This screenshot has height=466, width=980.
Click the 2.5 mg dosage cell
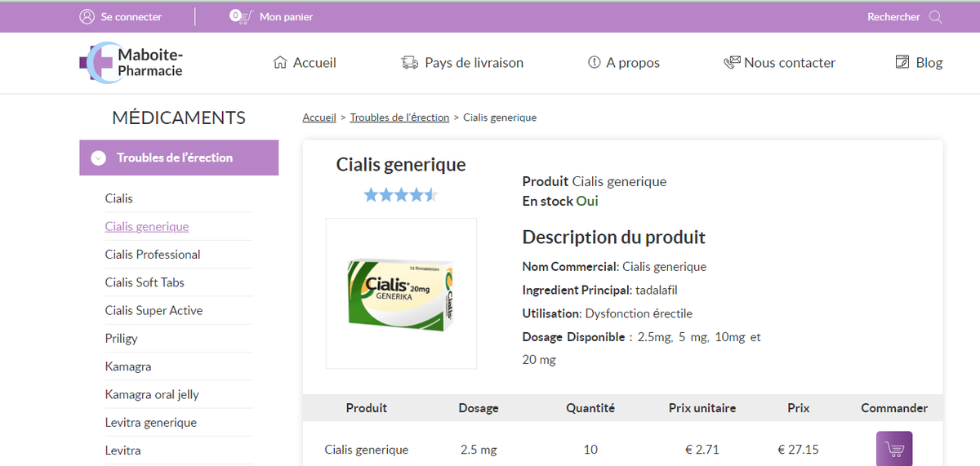(479, 450)
